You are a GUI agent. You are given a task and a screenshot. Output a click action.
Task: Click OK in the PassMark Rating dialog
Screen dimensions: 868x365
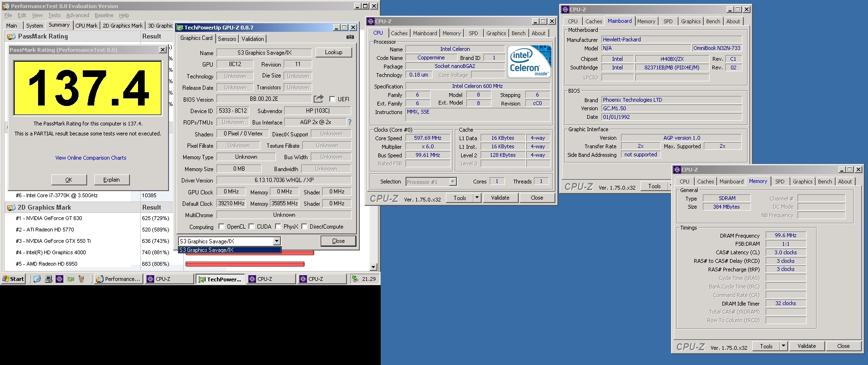(x=69, y=180)
